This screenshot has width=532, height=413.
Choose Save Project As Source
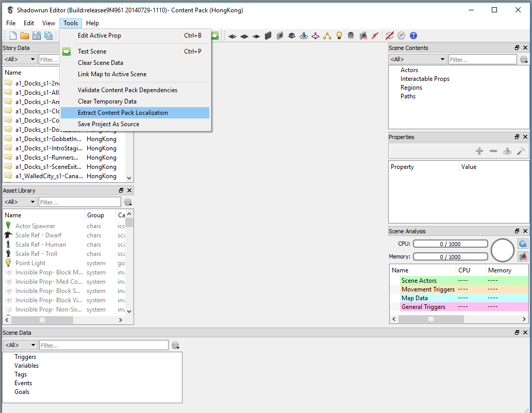[x=135, y=124]
